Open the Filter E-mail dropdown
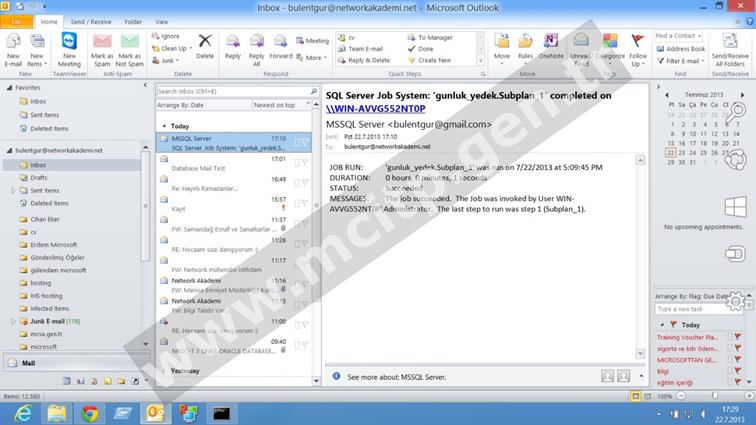Image resolution: width=756 pixels, height=425 pixels. [x=681, y=61]
